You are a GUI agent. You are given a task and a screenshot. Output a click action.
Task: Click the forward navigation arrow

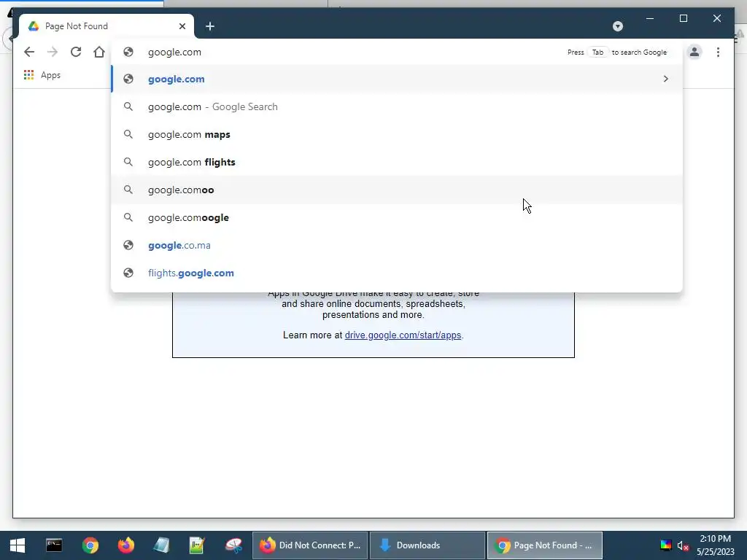pyautogui.click(x=53, y=52)
